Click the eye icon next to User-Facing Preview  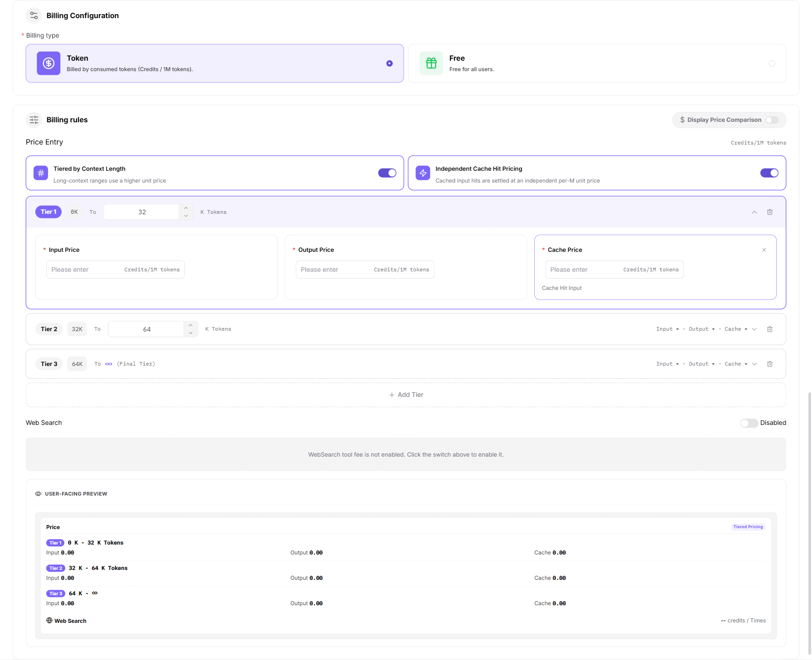tap(38, 494)
